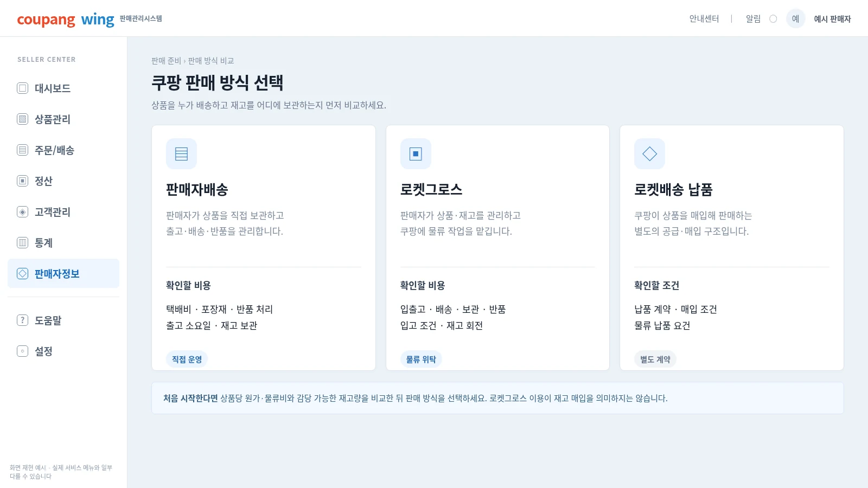Select 고객관리 in sidebar
The height and width of the screenshot is (488, 868).
63,211
